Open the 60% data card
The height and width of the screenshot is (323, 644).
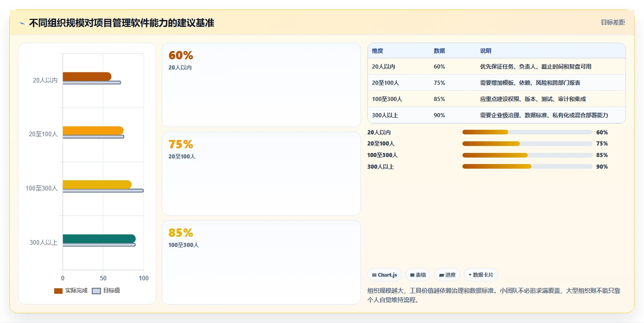261,85
